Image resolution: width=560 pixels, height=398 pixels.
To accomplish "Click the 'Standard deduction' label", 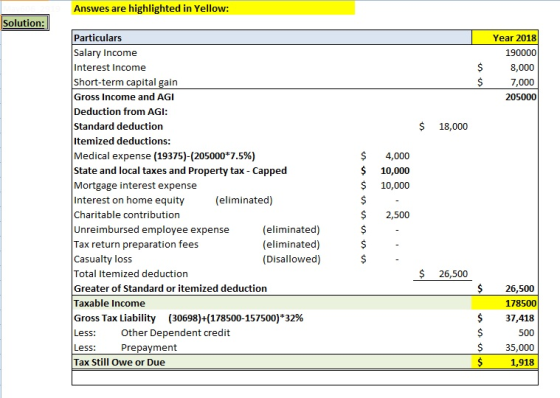I will (x=118, y=126).
